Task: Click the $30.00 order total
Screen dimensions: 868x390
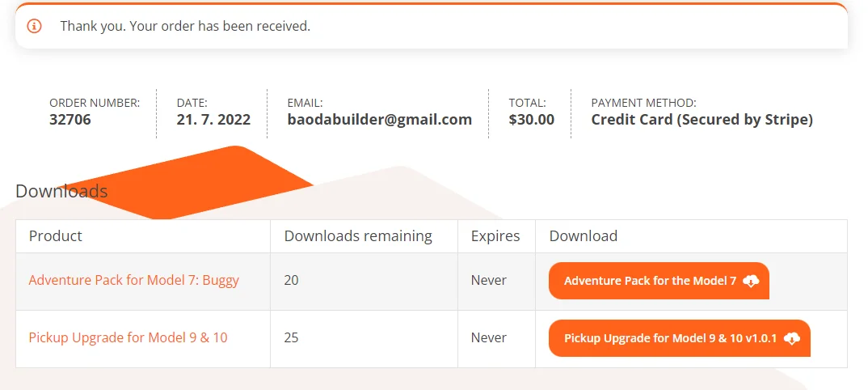Action: point(531,120)
